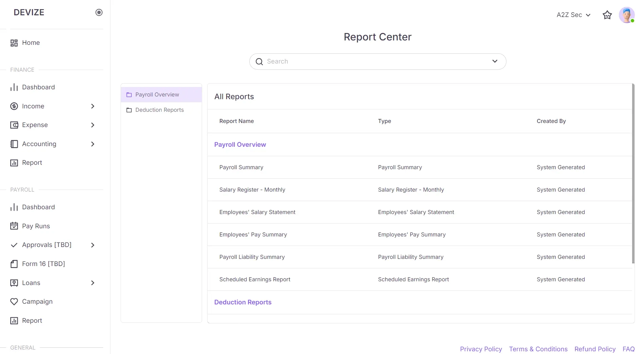Viewport: 644px width, 354px height.
Task: Open Employees' Pay Summary report name
Action: (x=253, y=235)
